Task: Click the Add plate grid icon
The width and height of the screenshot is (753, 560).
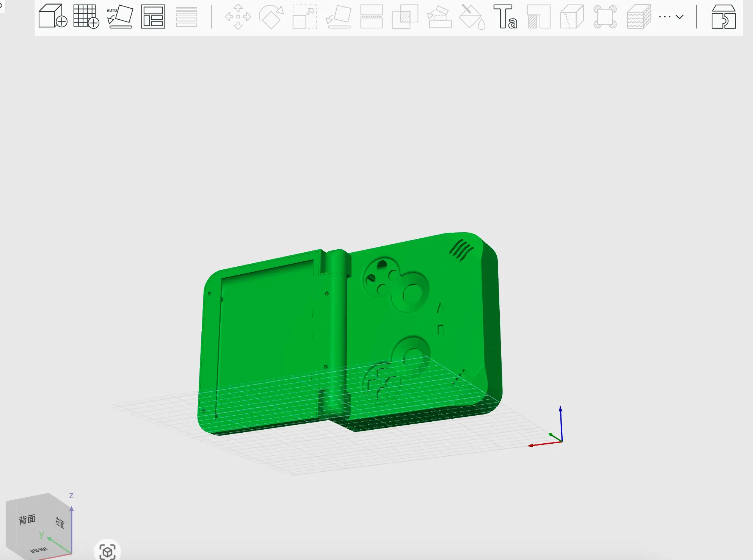Action: click(x=86, y=16)
